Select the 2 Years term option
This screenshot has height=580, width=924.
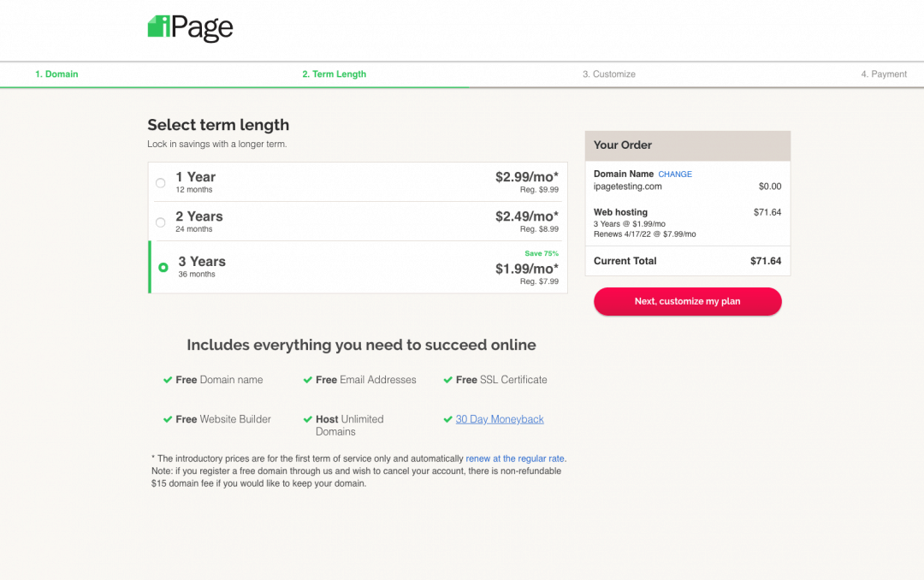pos(160,222)
